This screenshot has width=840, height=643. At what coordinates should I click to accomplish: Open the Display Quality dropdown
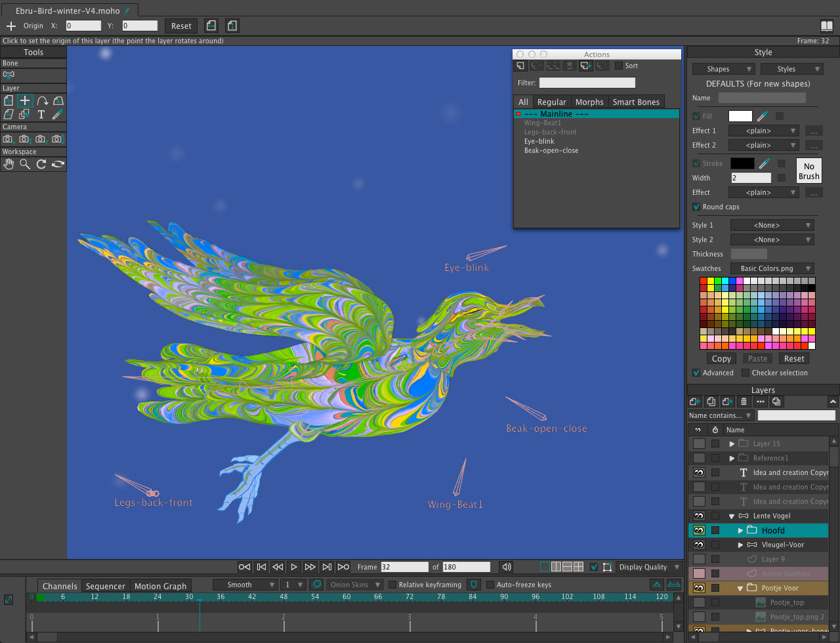(x=648, y=567)
